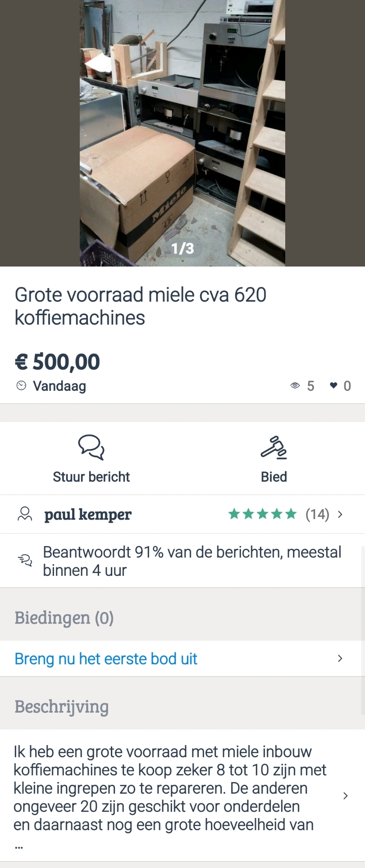The image size is (365, 868).
Task: Tap the clock icon beside Vandaag
Action: tap(21, 386)
